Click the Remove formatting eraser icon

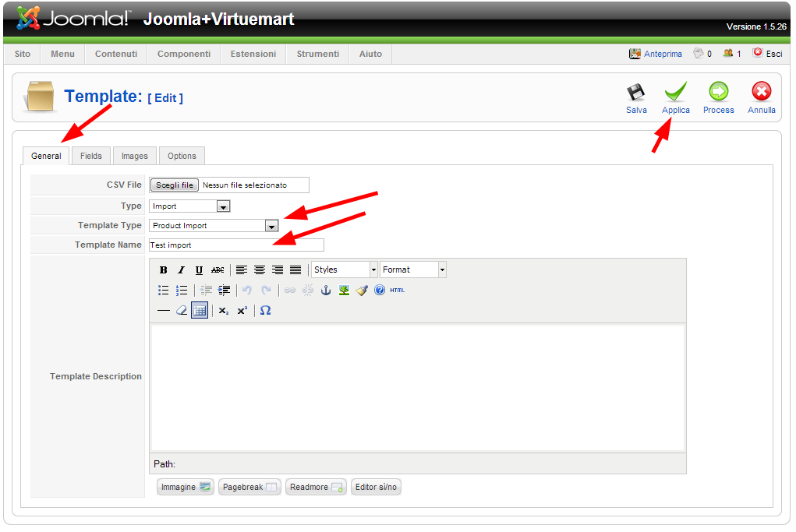pyautogui.click(x=181, y=311)
